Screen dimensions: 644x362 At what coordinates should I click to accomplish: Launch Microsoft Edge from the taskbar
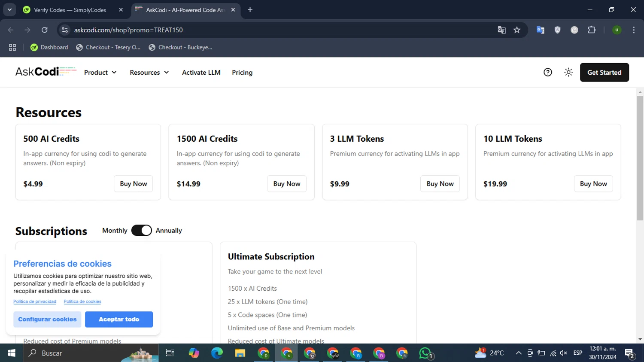217,353
